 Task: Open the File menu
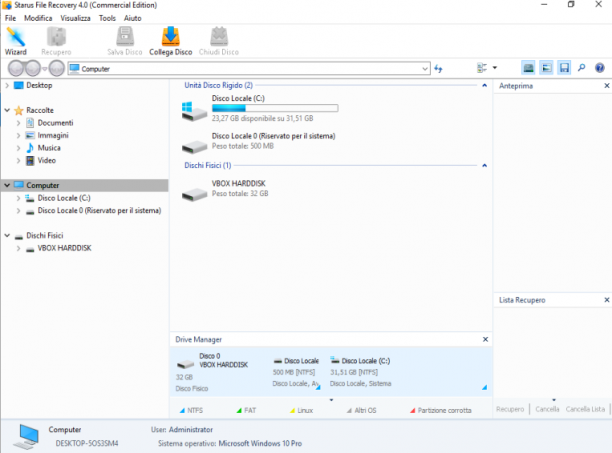11,18
